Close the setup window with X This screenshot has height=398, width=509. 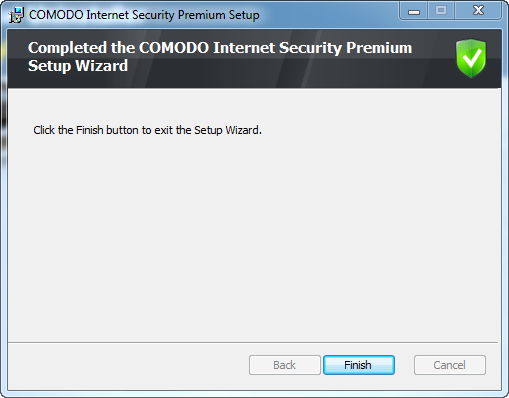point(478,11)
